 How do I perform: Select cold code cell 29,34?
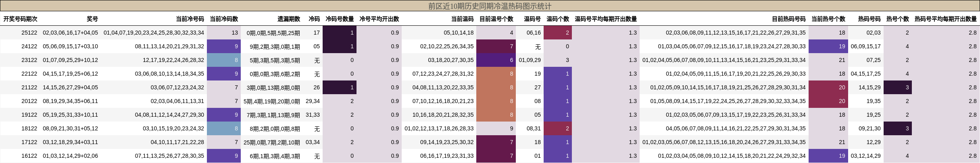pyautogui.click(x=313, y=101)
